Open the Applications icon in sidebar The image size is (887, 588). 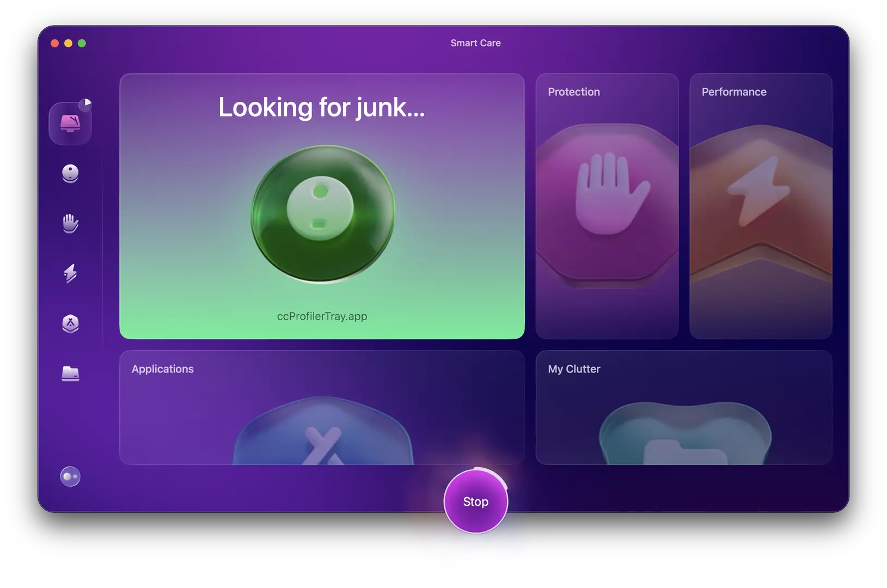pos(70,323)
